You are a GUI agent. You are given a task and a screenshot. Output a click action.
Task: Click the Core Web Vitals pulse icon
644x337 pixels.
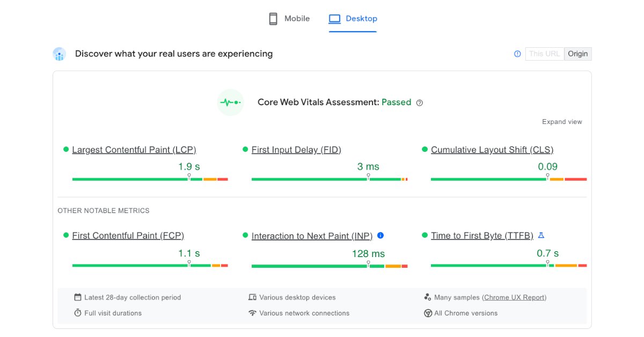point(230,102)
